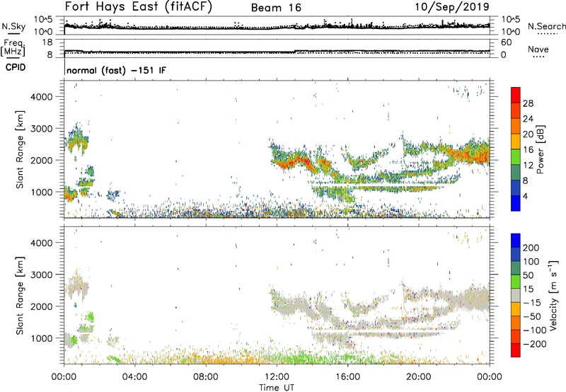Click the "4" label on the Power colorbar
The height and width of the screenshot is (392, 566).
(x=526, y=196)
